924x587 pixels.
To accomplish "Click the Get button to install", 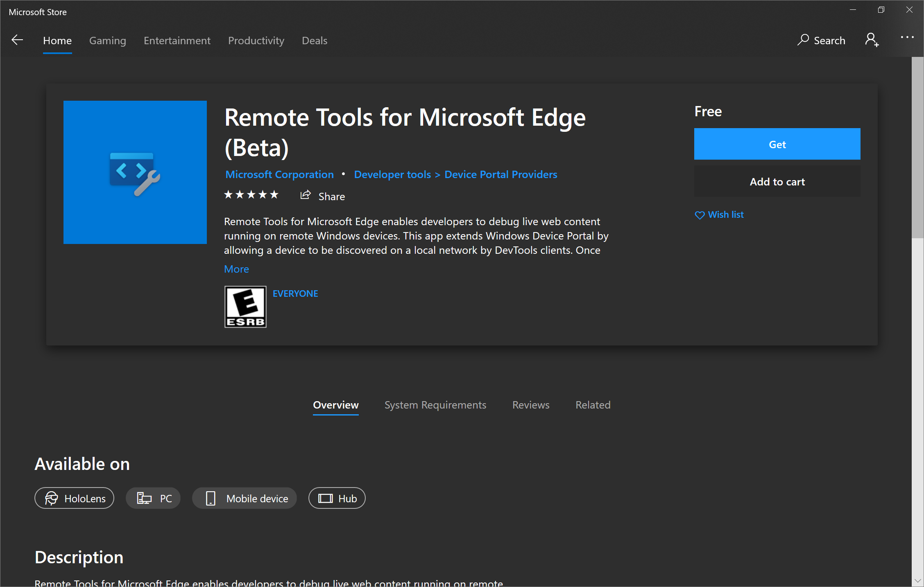I will point(778,143).
